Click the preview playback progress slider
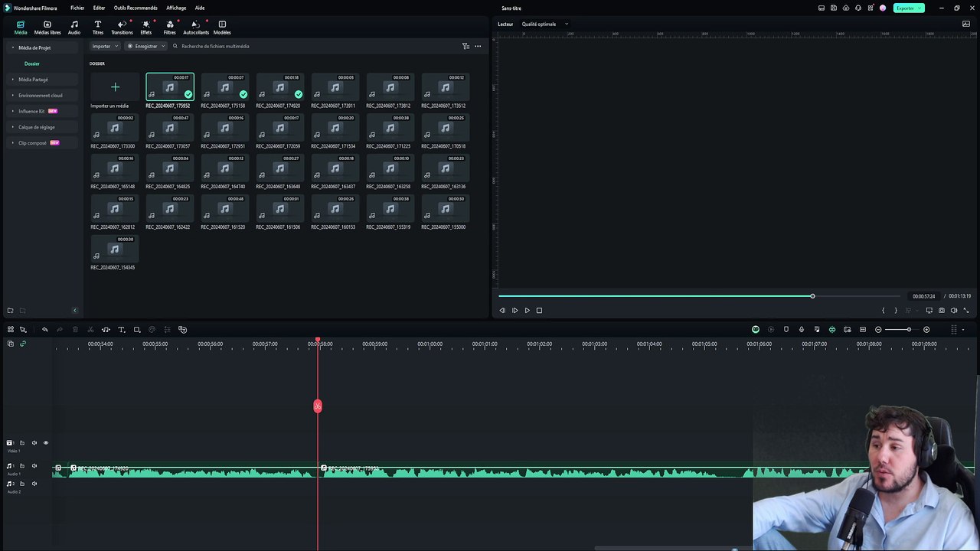 699,296
